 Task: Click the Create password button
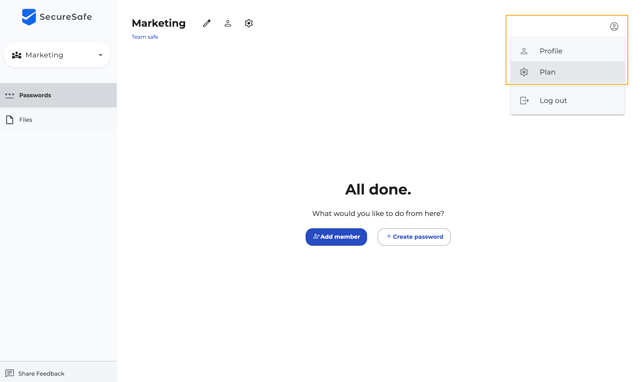(x=414, y=237)
